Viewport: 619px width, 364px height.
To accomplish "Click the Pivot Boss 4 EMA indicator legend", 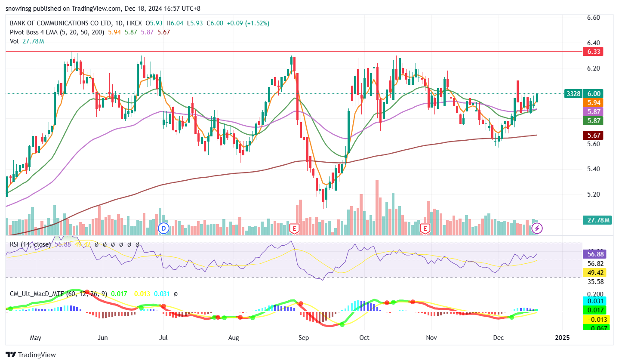I will 57,32.
